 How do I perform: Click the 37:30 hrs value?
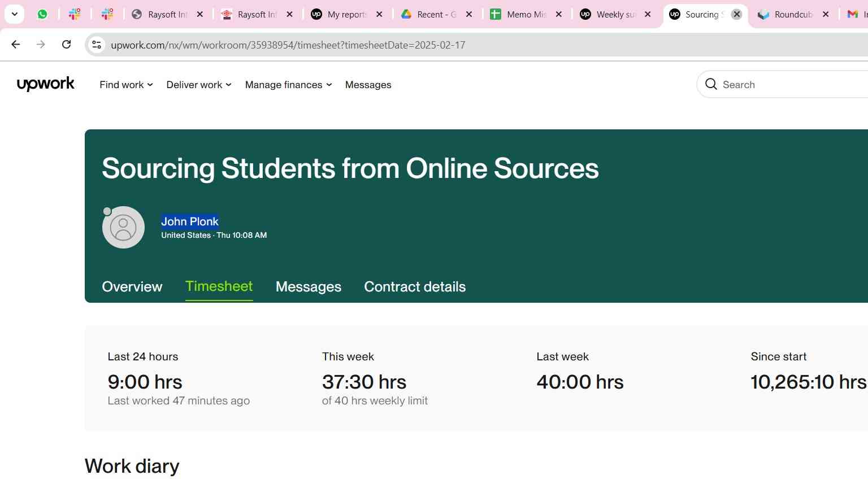(364, 382)
